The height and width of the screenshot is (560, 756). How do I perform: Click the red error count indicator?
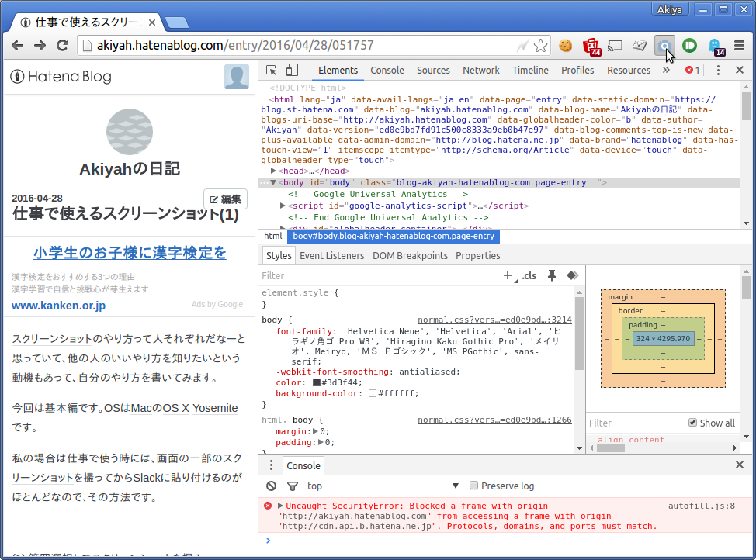coord(692,71)
